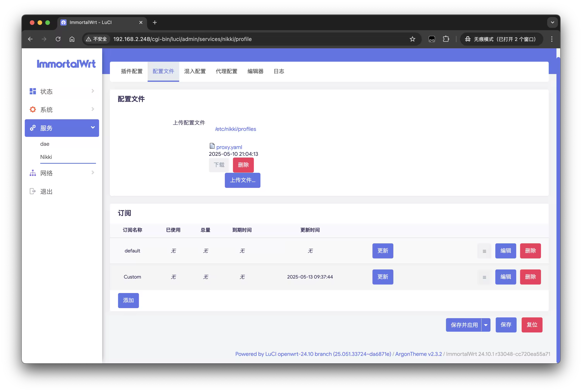Click the 订阅名称 column header
Image resolution: width=582 pixels, height=392 pixels.
point(132,230)
